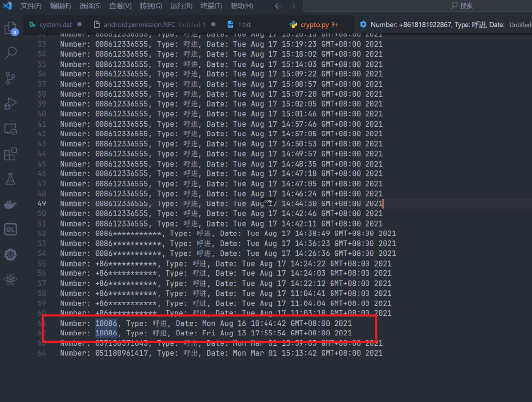
Task: Click the line with time 15:09:22
Action: tap(221, 74)
